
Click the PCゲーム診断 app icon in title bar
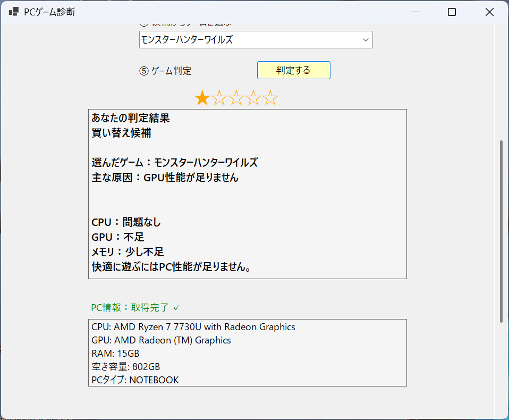coord(13,12)
